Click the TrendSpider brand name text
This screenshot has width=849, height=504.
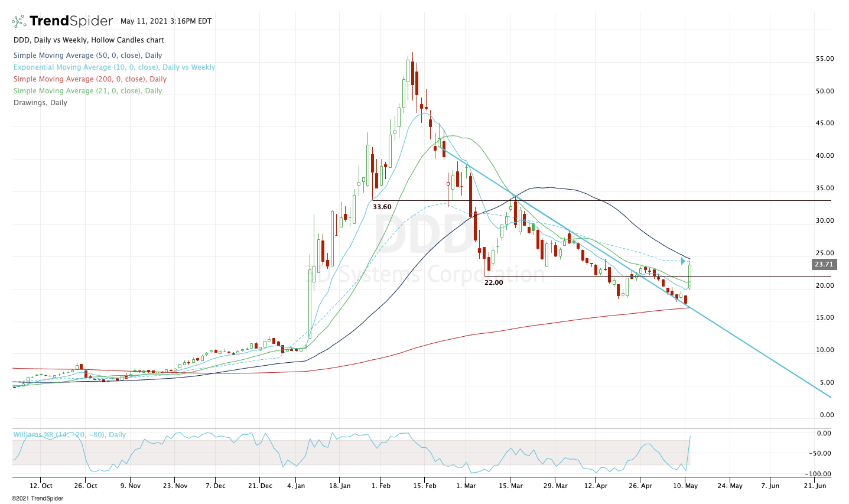click(71, 21)
